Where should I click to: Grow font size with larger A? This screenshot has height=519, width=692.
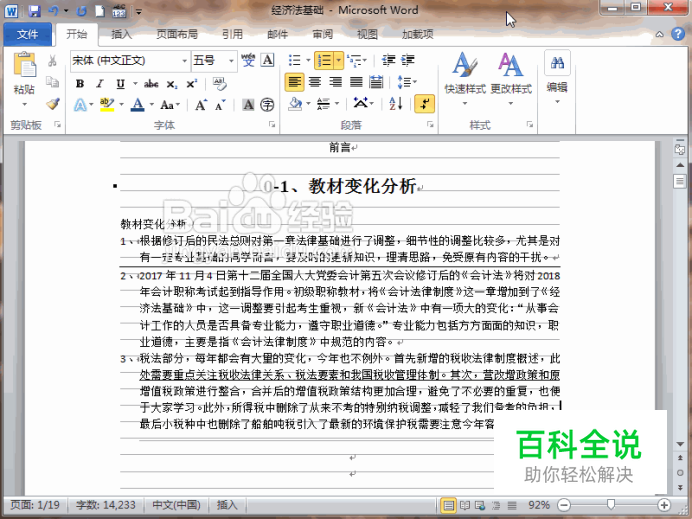pos(201,105)
